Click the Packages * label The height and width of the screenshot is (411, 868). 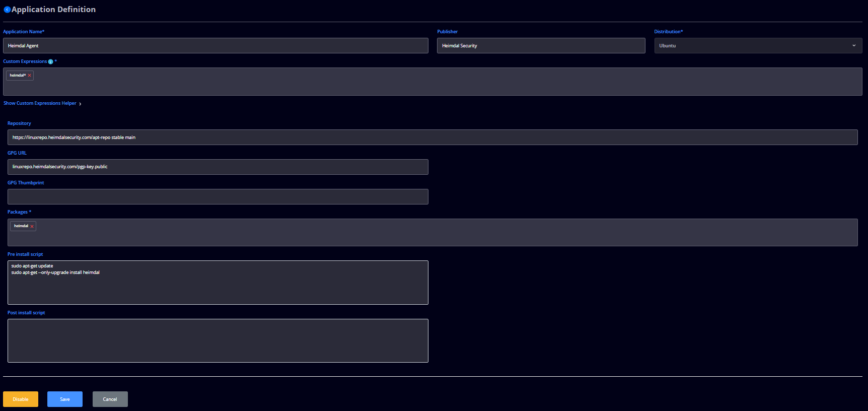(19, 212)
